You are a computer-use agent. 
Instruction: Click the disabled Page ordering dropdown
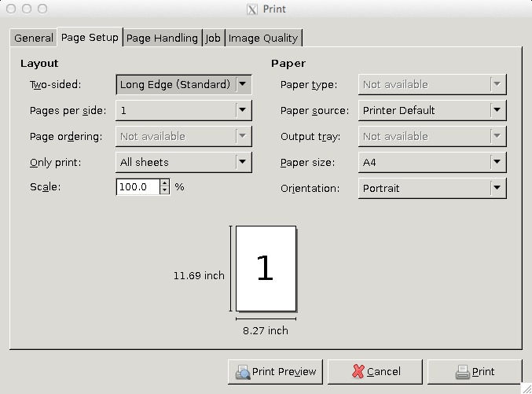coord(184,136)
